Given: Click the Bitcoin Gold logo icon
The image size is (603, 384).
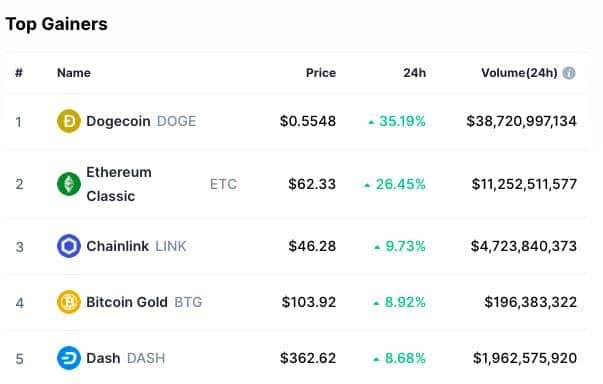Looking at the screenshot, I should click(69, 302).
